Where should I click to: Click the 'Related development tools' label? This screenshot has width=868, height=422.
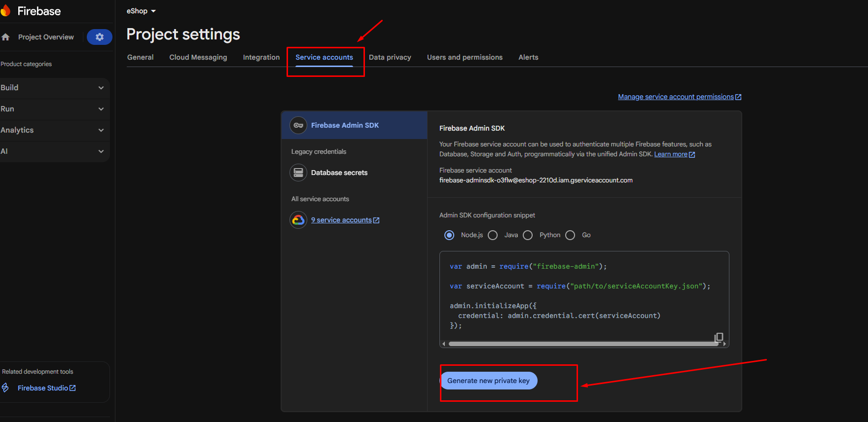click(37, 372)
